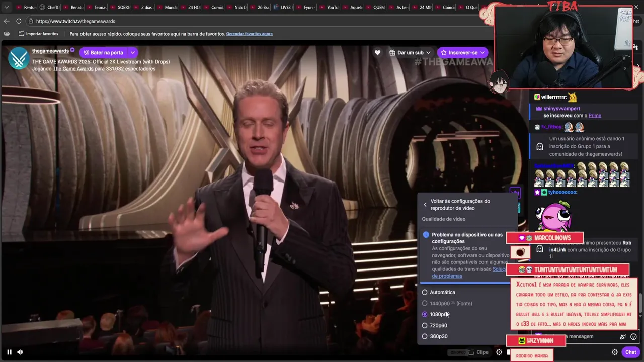Viewport: 644px width, 362px height.
Task: Switch to the SOBRE browser tab
Action: point(120,7)
